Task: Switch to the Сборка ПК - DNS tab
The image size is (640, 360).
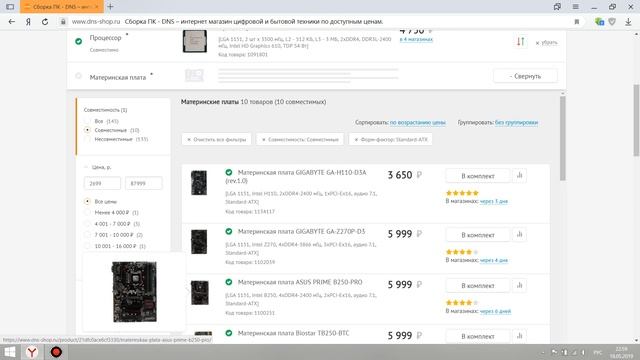Action: (x=61, y=7)
